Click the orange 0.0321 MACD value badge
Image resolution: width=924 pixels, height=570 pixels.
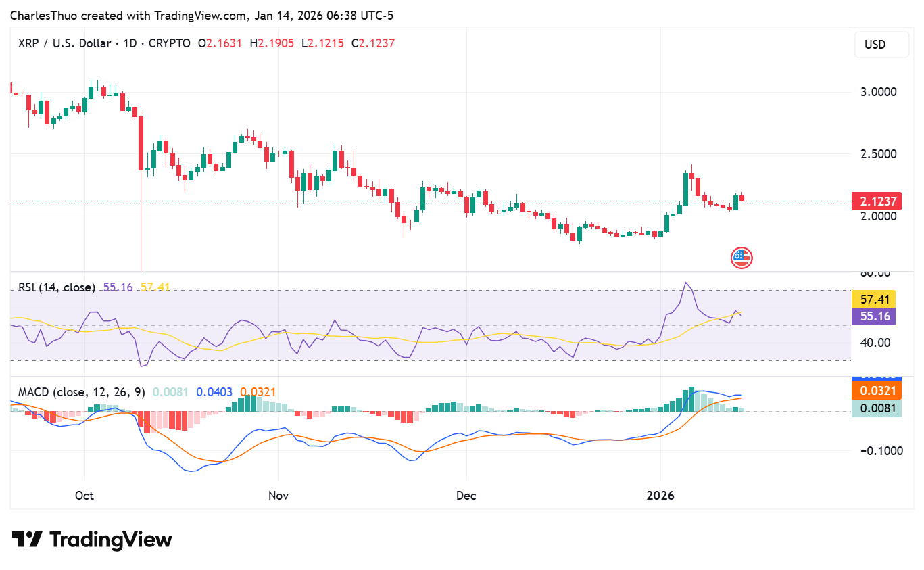877,391
